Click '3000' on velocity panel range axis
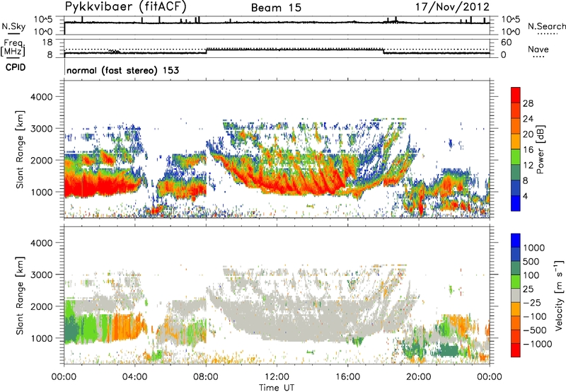Screen dimensions: 566x392 (41, 275)
